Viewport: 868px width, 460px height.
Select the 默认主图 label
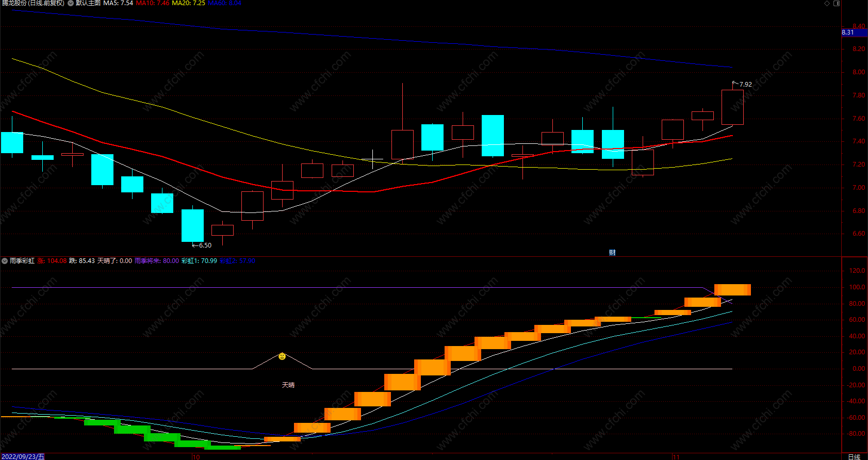(x=88, y=3)
